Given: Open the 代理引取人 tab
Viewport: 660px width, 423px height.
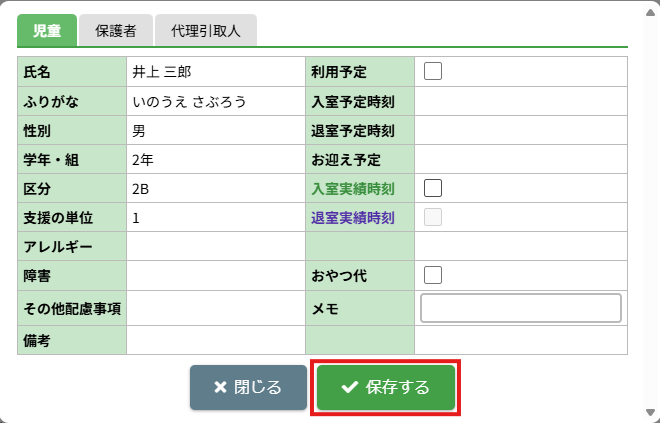Looking at the screenshot, I should 207,31.
